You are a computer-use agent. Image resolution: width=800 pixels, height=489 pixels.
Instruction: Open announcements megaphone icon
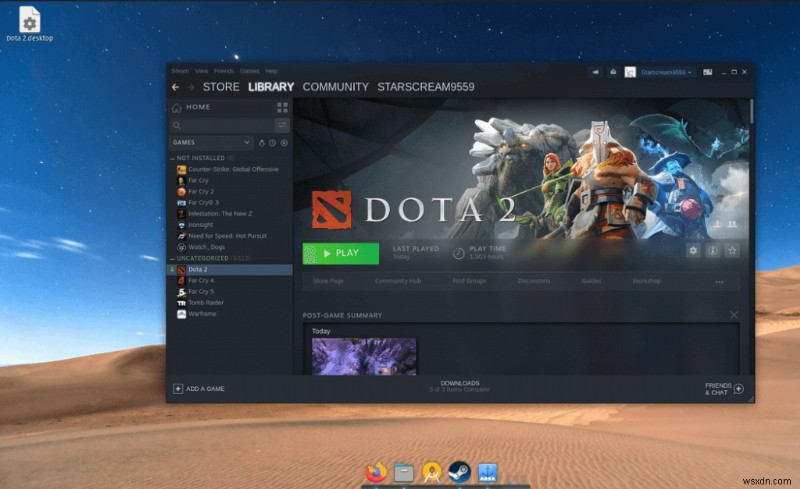595,72
